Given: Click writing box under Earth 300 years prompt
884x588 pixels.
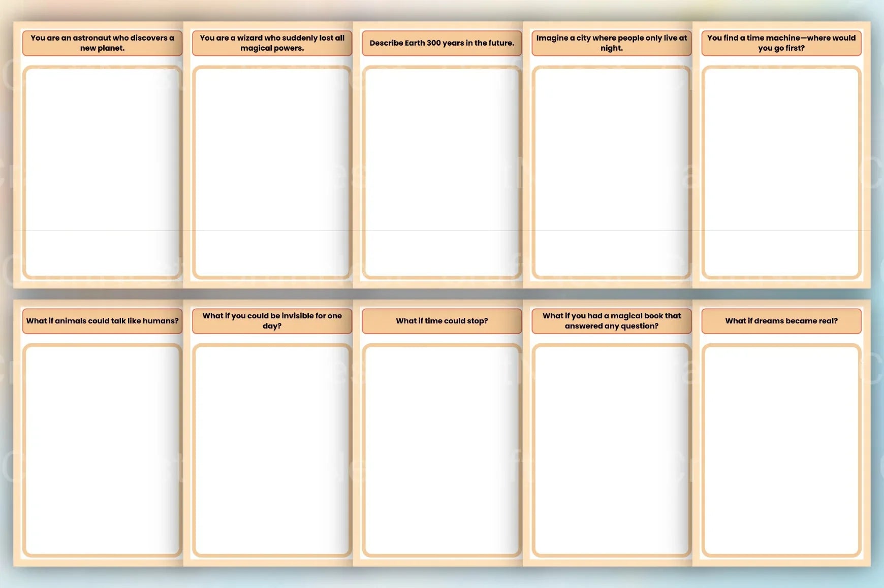Looking at the screenshot, I should pyautogui.click(x=441, y=173).
